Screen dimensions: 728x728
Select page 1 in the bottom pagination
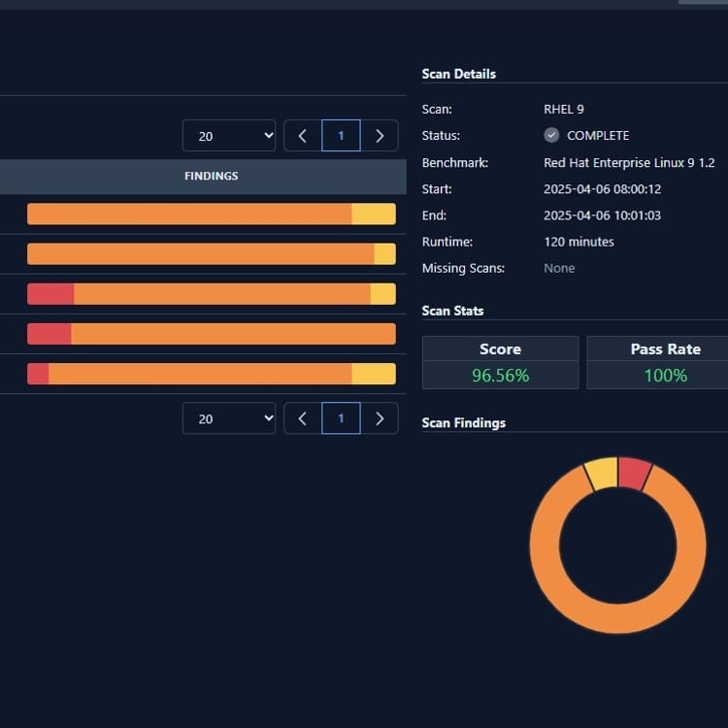(x=341, y=418)
